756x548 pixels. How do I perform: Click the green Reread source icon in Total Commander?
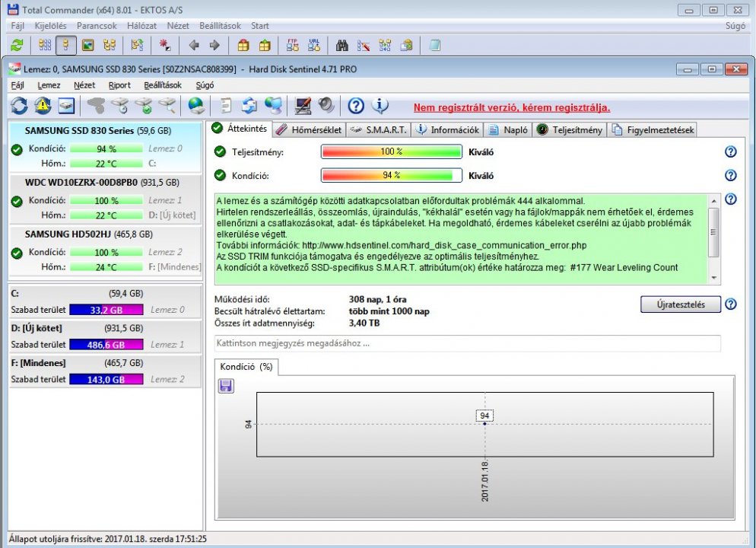click(17, 46)
